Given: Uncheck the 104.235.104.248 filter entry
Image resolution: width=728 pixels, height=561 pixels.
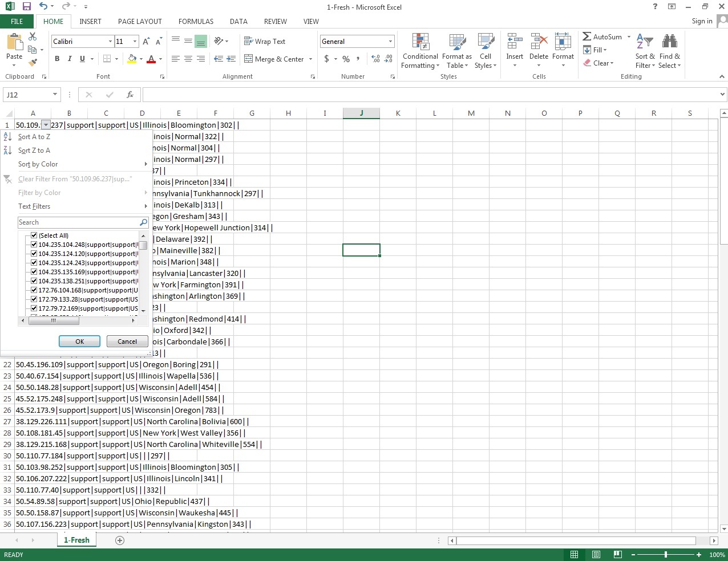Looking at the screenshot, I should [34, 245].
